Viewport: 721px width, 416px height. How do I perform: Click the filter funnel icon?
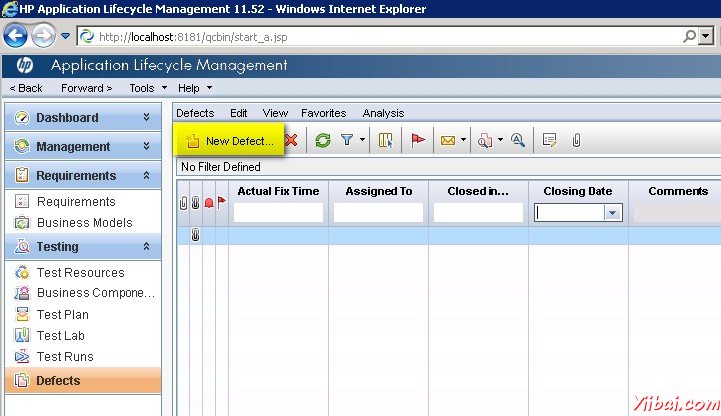point(347,141)
